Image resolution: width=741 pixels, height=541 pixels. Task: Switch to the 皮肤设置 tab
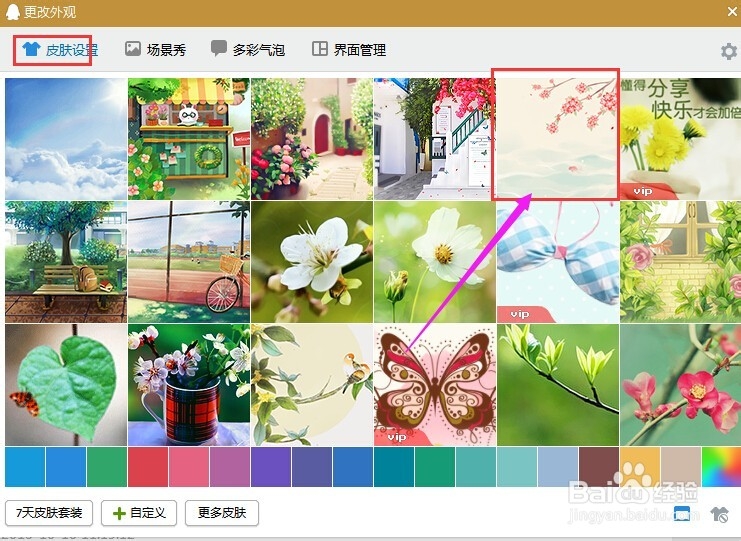(60, 50)
